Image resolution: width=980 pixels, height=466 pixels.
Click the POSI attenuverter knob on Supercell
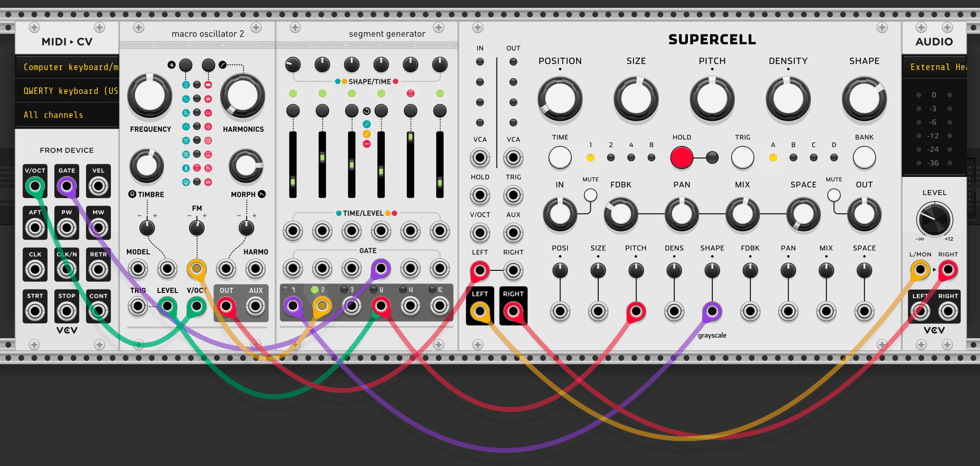[560, 270]
